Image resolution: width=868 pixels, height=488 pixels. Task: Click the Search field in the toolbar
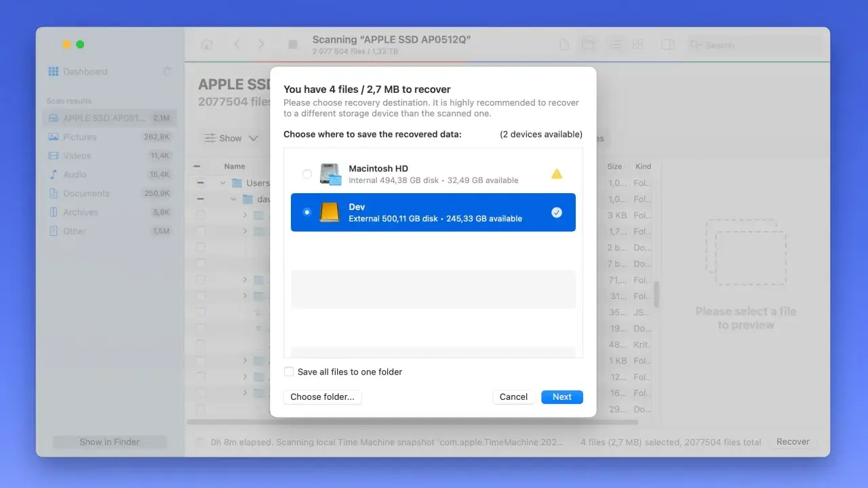tap(755, 45)
